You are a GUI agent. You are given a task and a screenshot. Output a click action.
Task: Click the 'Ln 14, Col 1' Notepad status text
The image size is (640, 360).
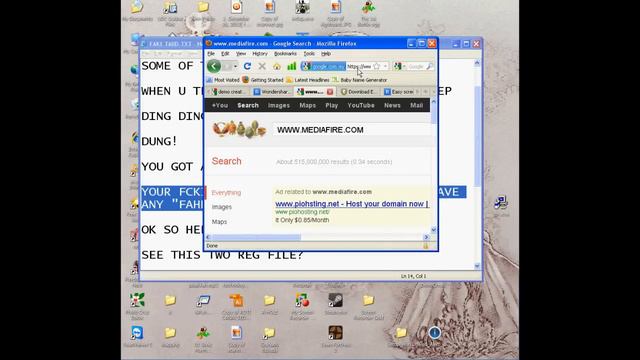click(413, 276)
